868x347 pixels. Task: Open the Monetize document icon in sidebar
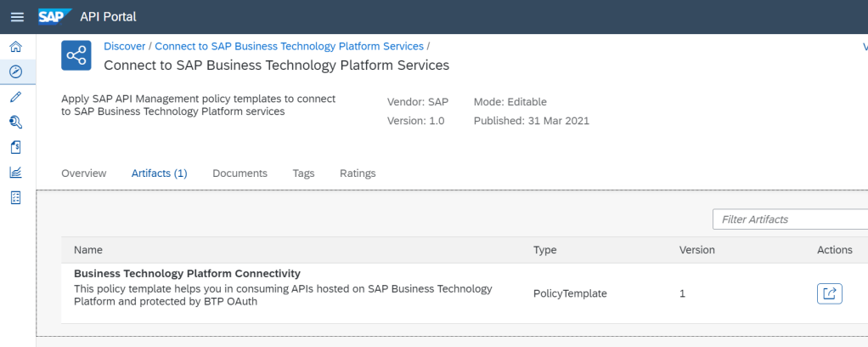15,147
